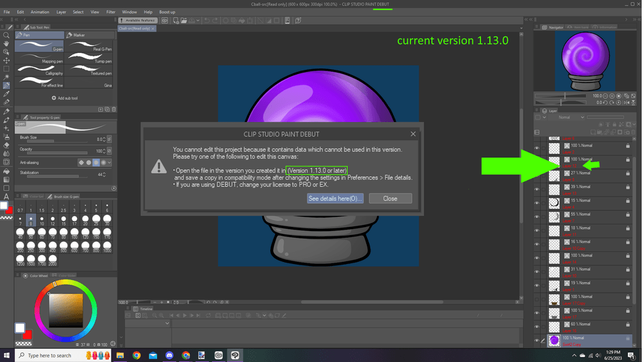The height and width of the screenshot is (362, 644).
Task: Open canvas tab list dropdown arrow
Action: (521, 28)
